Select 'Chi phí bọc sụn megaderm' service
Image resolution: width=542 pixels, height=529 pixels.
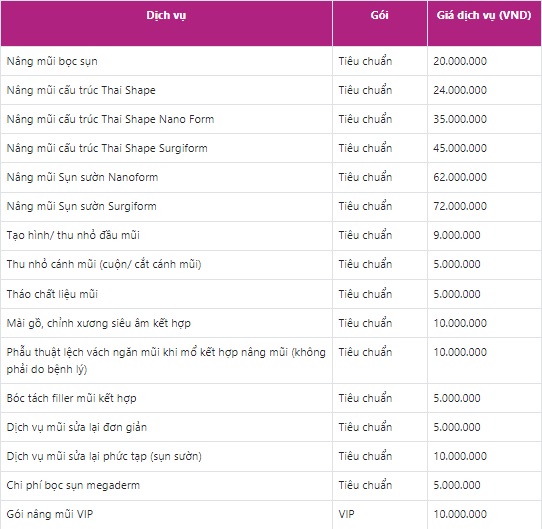pos(73,485)
